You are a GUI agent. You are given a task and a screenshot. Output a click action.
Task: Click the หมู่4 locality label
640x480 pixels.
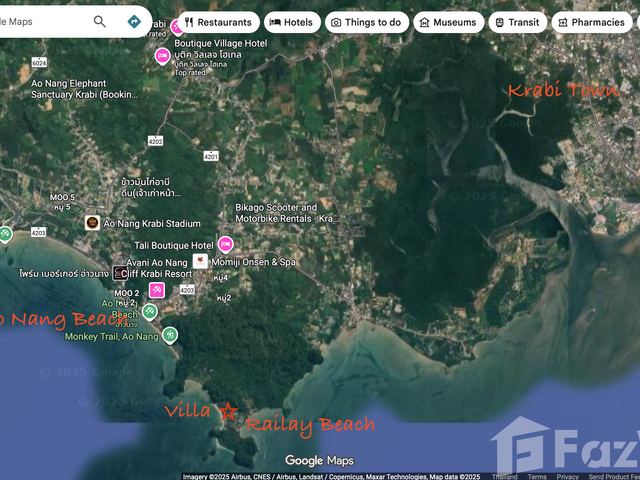[220, 278]
